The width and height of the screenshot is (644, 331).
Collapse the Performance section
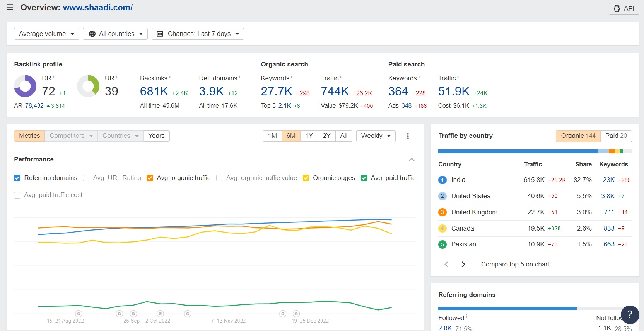pyautogui.click(x=412, y=159)
